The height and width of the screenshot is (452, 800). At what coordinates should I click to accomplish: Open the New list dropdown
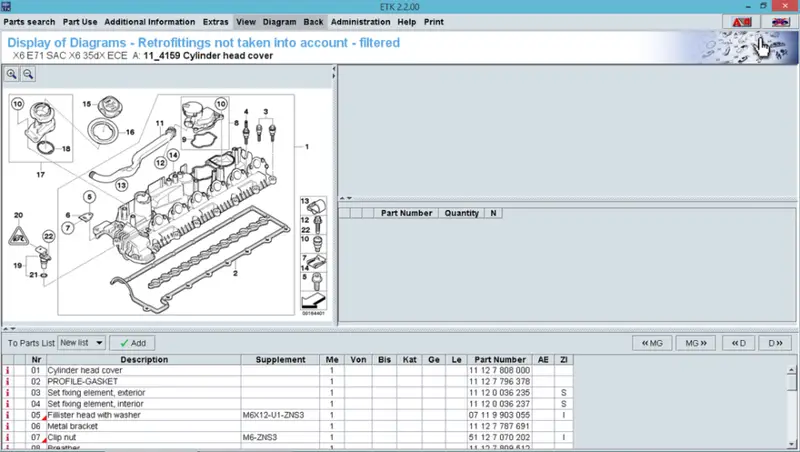pos(82,343)
